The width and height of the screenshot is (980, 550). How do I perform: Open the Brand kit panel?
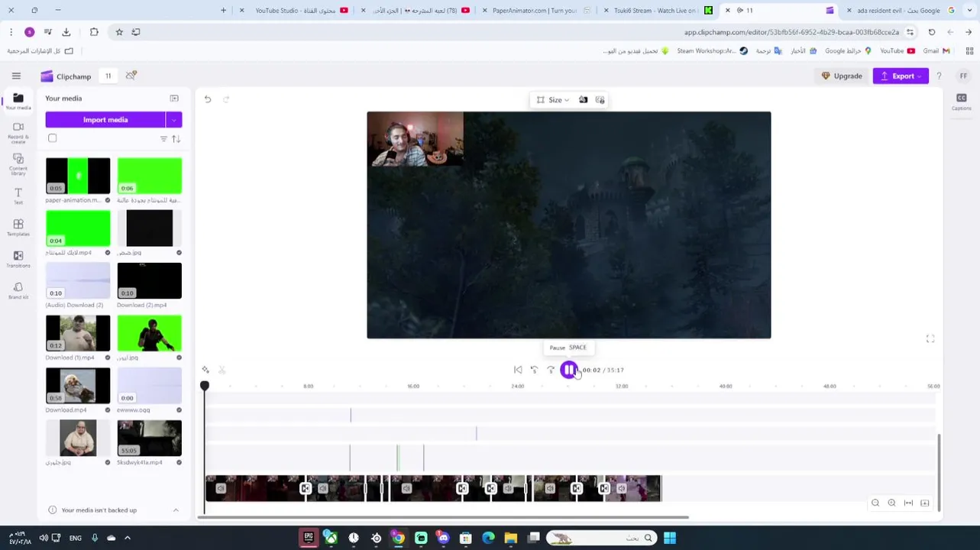(18, 290)
